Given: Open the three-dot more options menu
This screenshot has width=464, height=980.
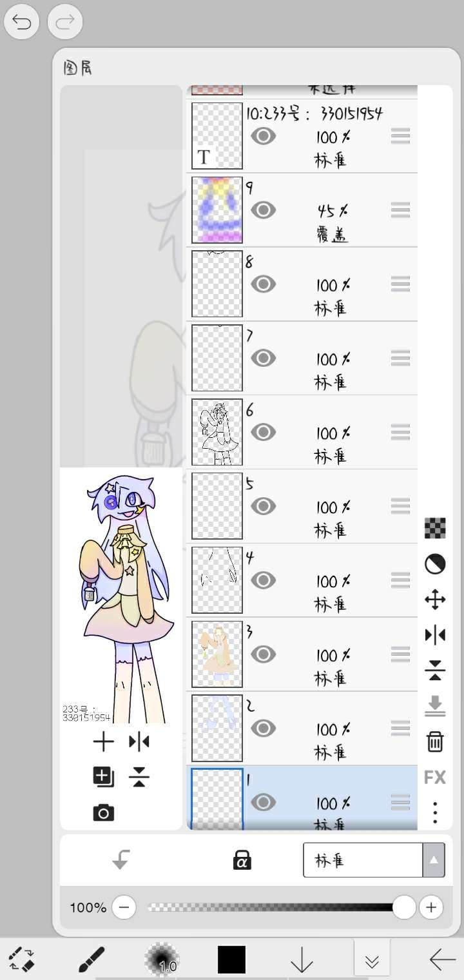Looking at the screenshot, I should click(435, 812).
